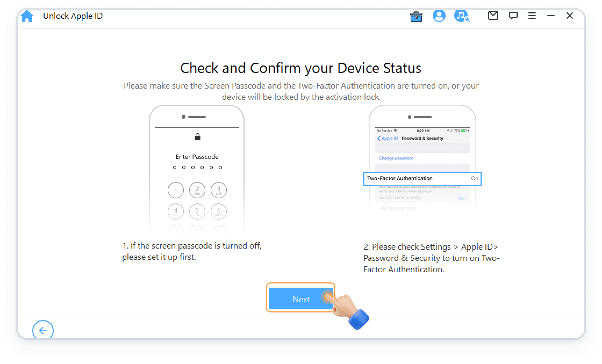Click the back arrow navigation icon
This screenshot has width=602, height=364.
(42, 330)
